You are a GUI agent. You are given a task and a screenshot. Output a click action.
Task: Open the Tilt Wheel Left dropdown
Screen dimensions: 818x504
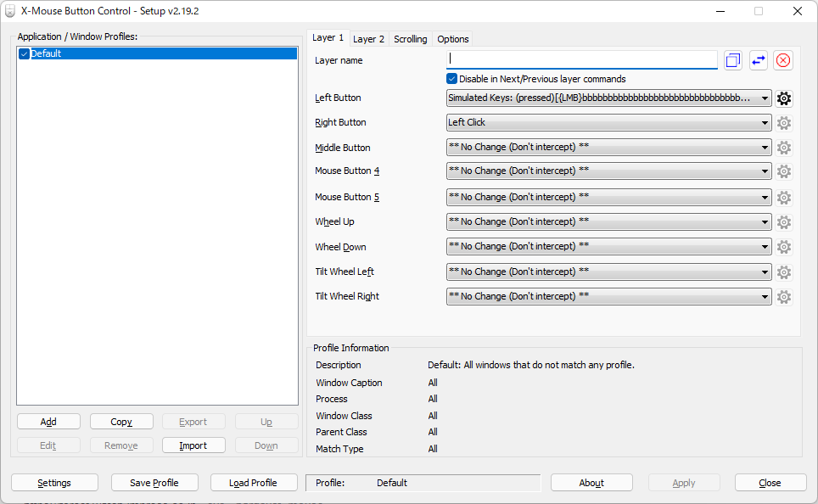tap(608, 272)
